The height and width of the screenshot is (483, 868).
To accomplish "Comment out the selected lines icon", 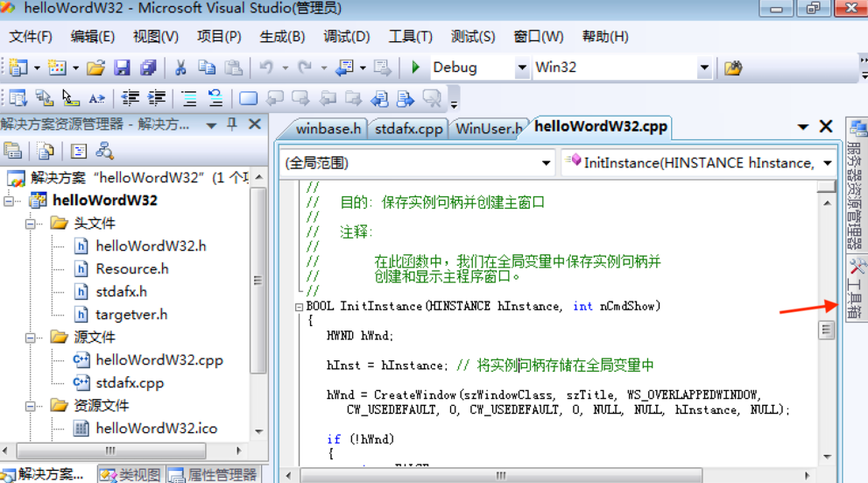I will point(189,98).
